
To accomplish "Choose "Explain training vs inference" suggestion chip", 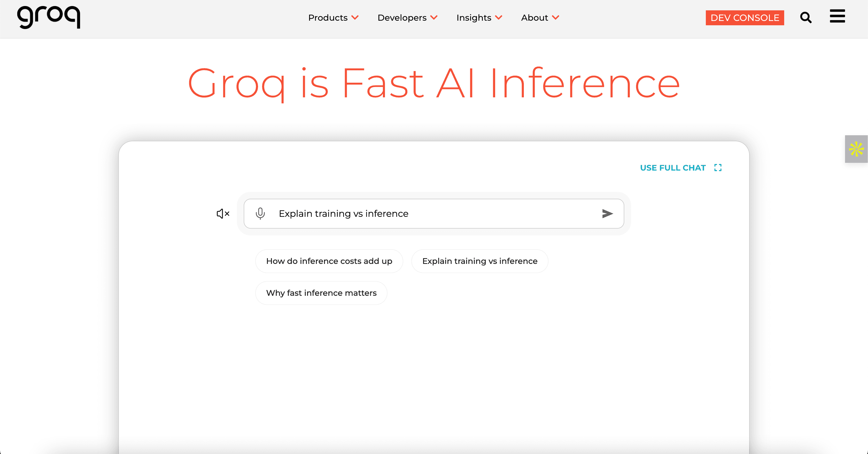I will pyautogui.click(x=479, y=261).
